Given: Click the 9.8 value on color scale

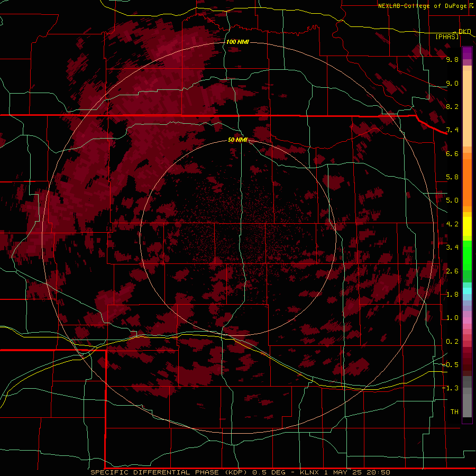Looking at the screenshot, I should (x=452, y=59).
